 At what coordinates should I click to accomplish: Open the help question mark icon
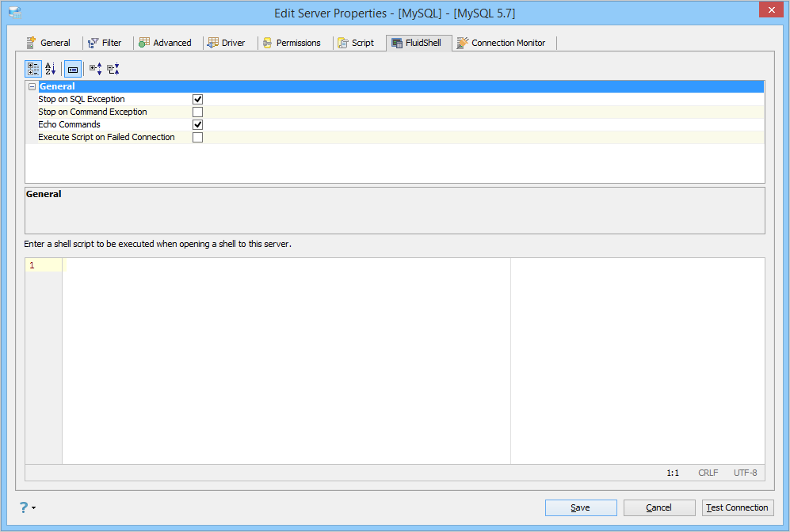point(24,507)
